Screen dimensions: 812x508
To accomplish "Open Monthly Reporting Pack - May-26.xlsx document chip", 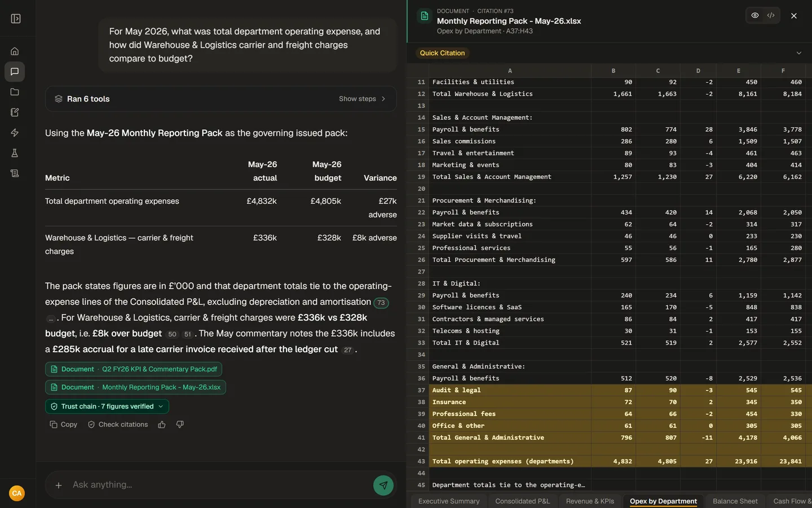I will coord(135,387).
